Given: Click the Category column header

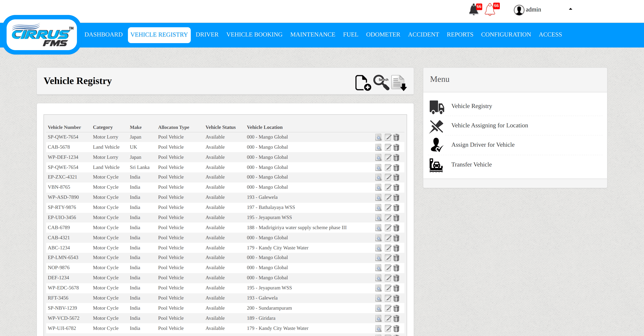Looking at the screenshot, I should (103, 127).
